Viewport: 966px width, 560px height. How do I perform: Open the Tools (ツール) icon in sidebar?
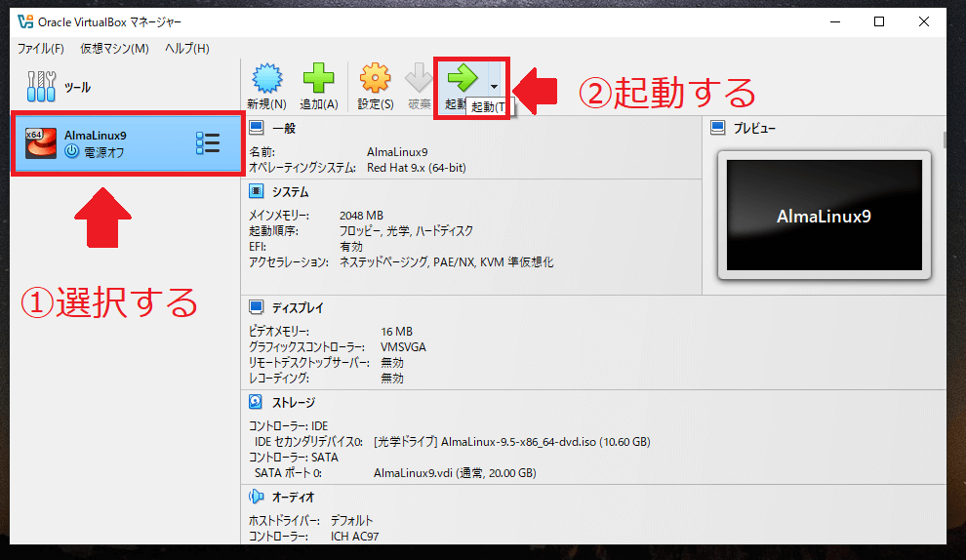(x=41, y=86)
